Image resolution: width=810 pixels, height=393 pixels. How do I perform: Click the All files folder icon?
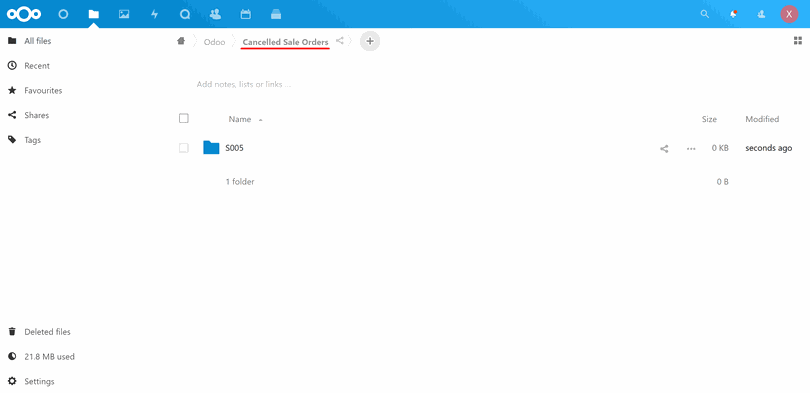point(12,41)
